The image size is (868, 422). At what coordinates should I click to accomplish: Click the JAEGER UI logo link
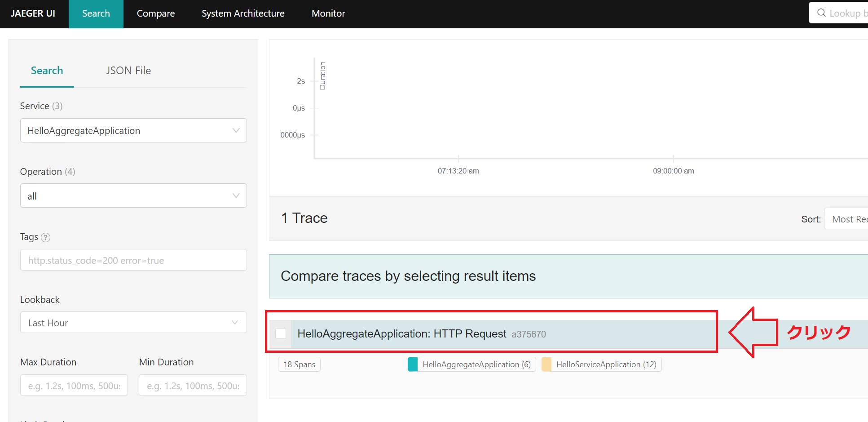click(x=33, y=13)
